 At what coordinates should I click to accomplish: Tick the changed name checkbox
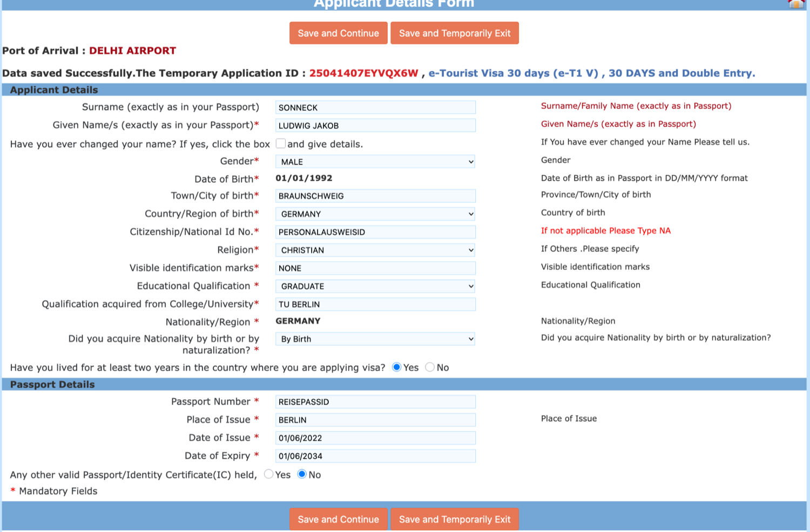coord(281,144)
